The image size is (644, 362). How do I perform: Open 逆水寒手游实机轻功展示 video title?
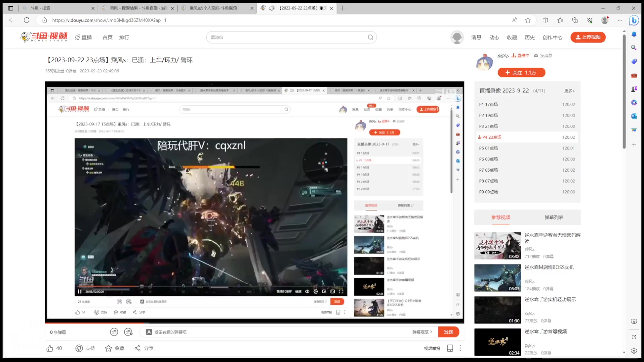[x=550, y=300]
